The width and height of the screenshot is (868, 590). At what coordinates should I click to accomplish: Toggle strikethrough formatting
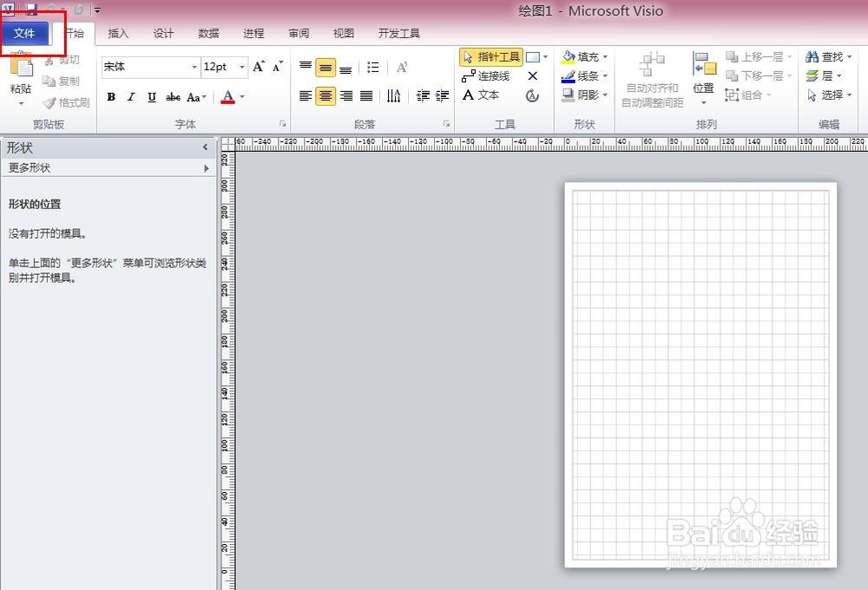pos(173,97)
